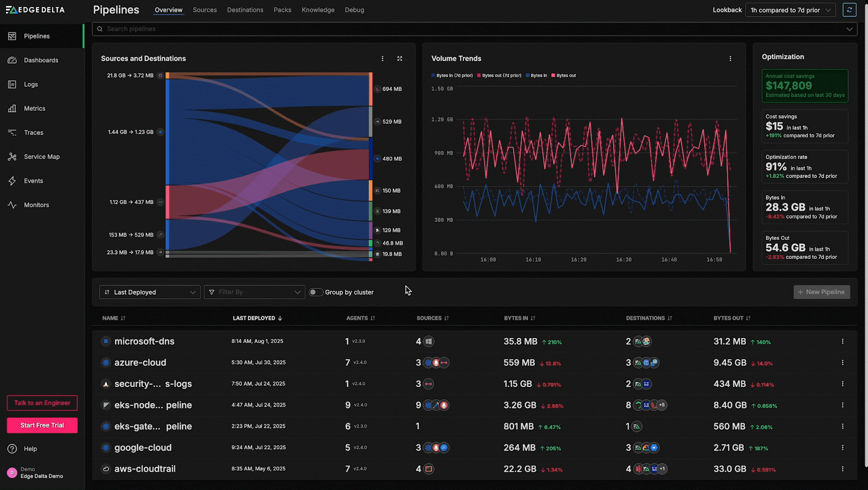Go to Traces in the sidebar
868x490 pixels.
click(33, 132)
